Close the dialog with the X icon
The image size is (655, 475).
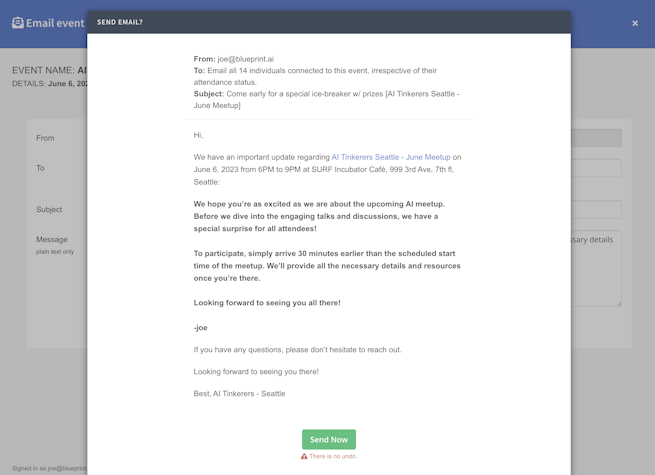635,23
